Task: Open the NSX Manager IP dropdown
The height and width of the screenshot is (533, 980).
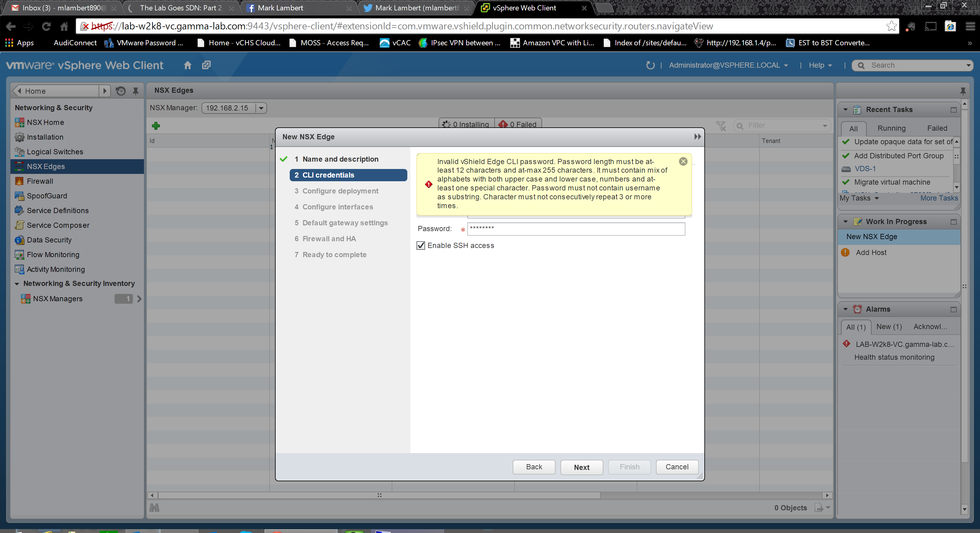Action: coord(261,108)
